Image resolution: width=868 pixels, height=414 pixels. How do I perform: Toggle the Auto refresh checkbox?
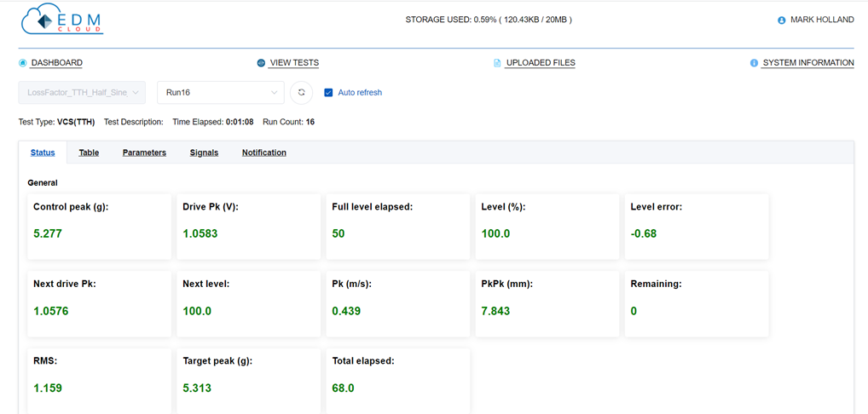[328, 92]
